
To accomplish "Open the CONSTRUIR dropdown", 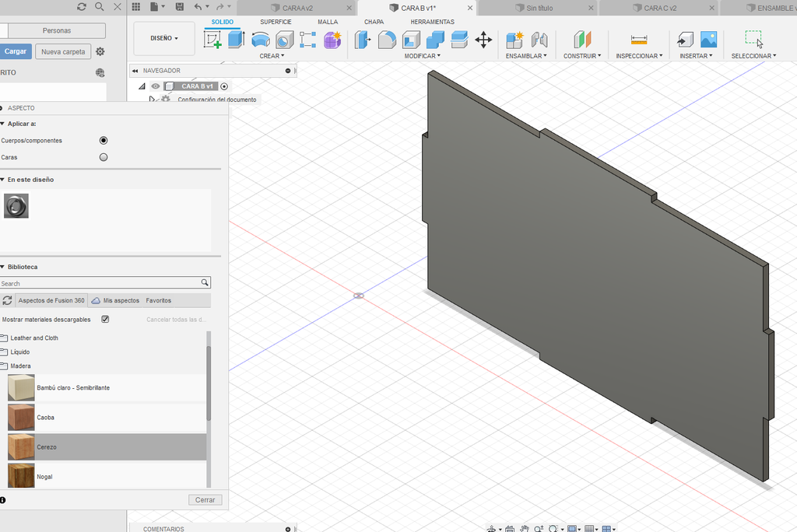I will click(x=582, y=56).
